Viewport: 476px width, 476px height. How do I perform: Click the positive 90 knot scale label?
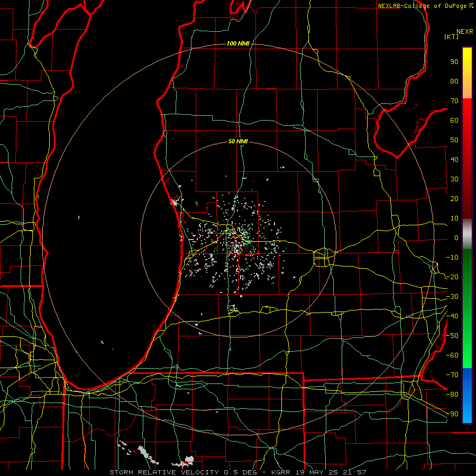click(454, 62)
